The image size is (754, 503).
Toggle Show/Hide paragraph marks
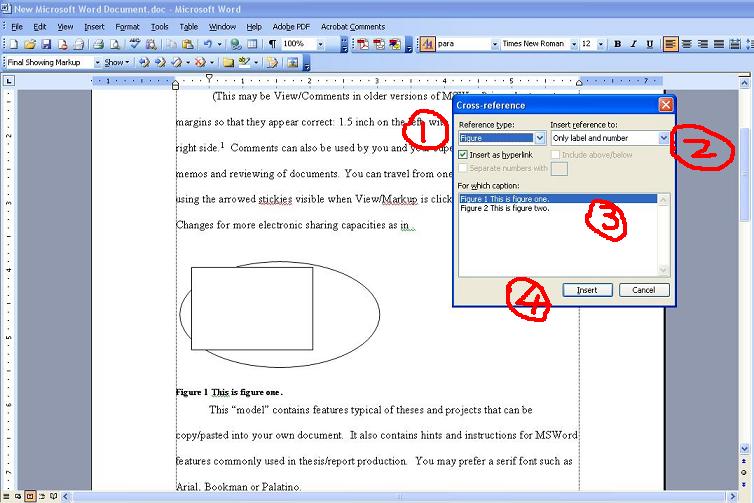pyautogui.click(x=272, y=44)
